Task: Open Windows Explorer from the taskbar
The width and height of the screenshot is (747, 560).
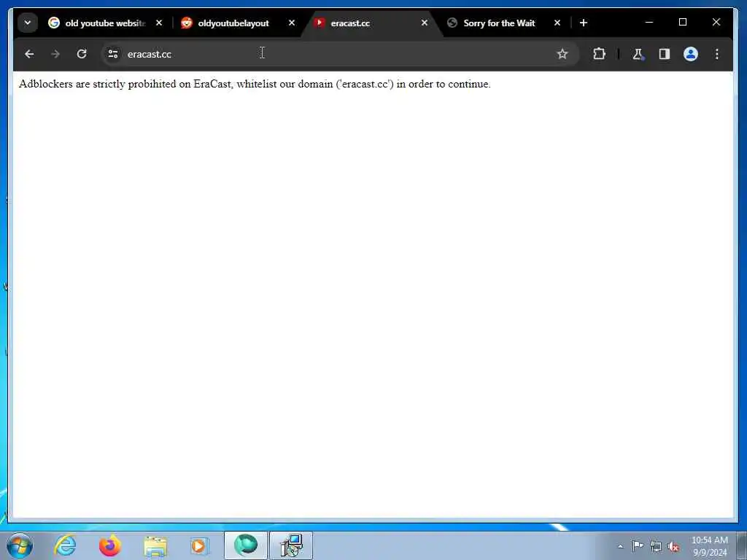Action: [155, 545]
